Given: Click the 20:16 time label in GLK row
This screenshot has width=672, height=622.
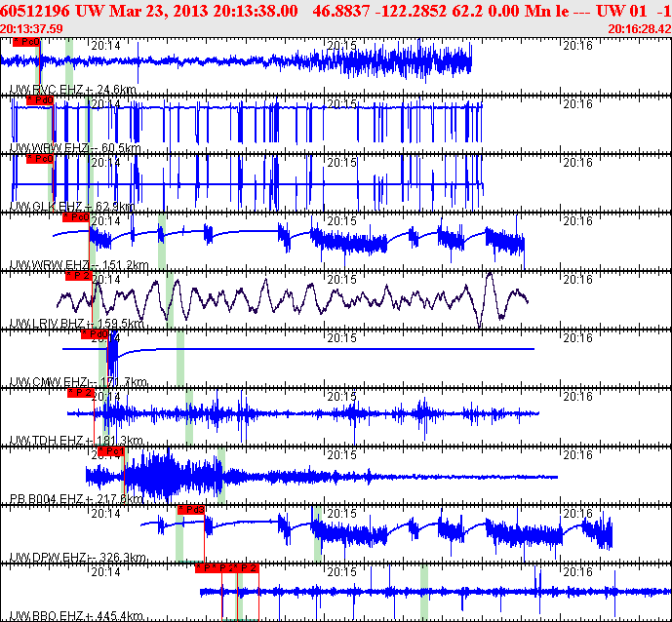Looking at the screenshot, I should 577,163.
